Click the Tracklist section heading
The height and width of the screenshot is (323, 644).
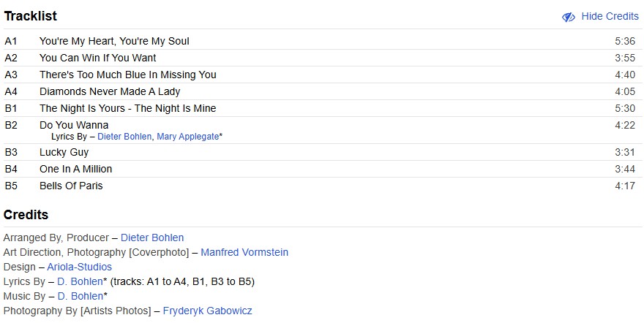pos(30,16)
